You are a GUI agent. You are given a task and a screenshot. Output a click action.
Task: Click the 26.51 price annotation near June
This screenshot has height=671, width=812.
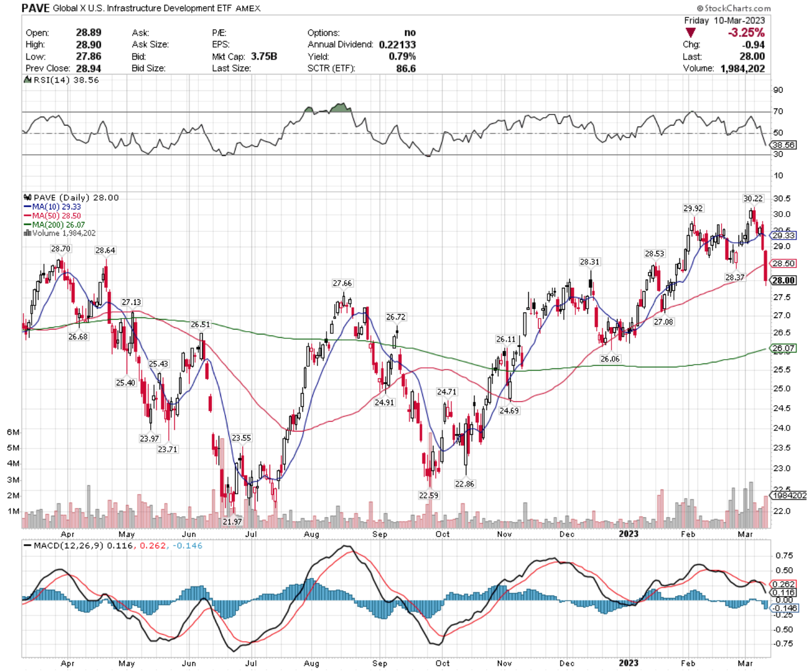200,325
